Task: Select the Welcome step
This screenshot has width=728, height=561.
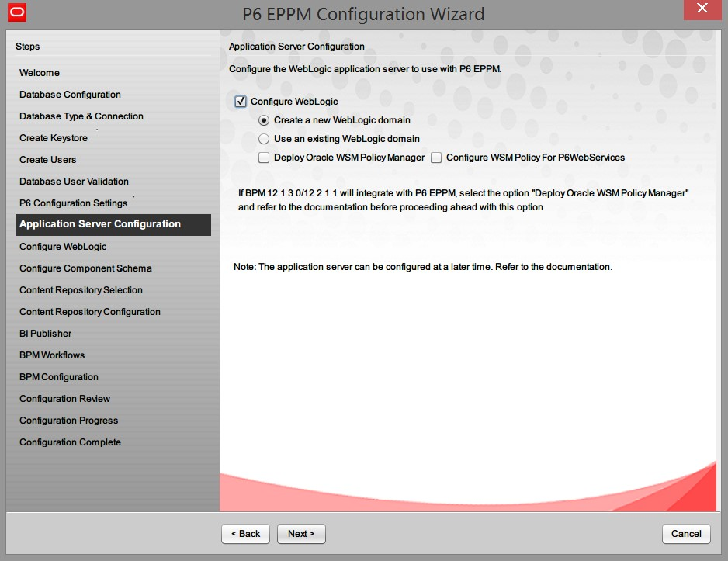Action: pos(40,73)
